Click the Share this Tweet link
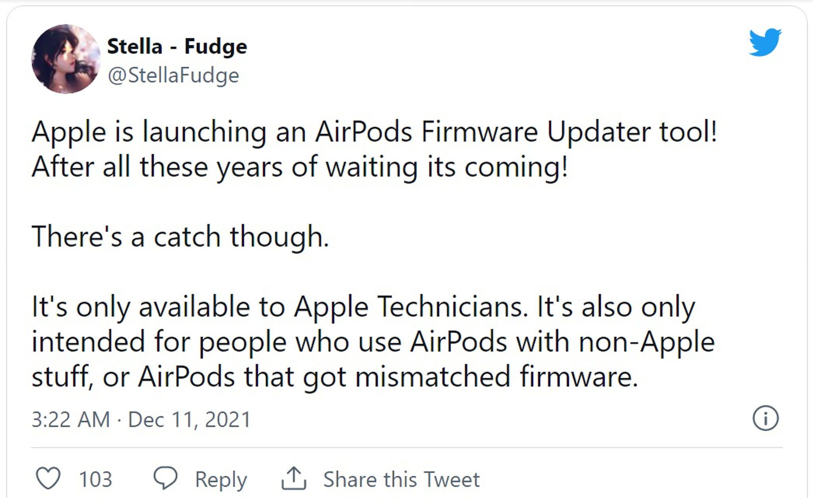 pyautogui.click(x=403, y=479)
